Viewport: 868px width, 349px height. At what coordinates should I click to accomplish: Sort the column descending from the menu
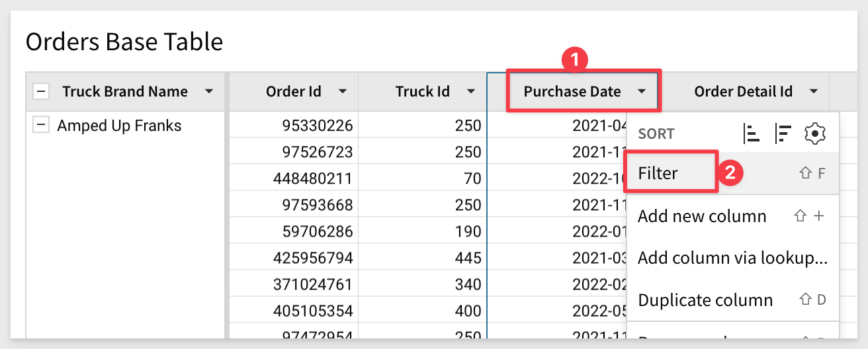(x=783, y=134)
